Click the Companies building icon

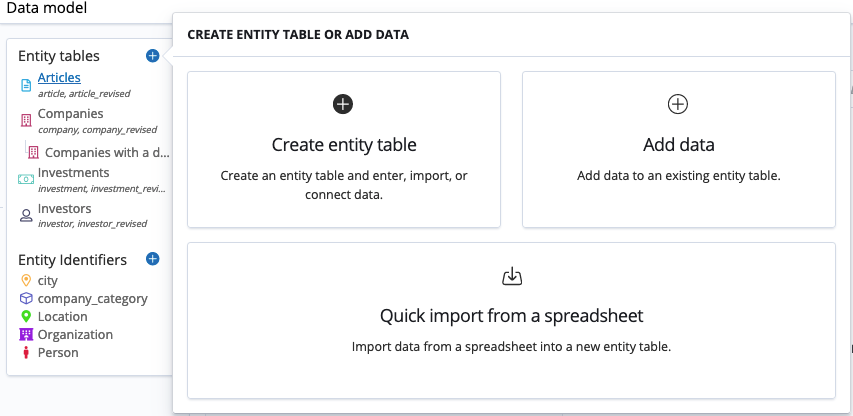(x=26, y=120)
